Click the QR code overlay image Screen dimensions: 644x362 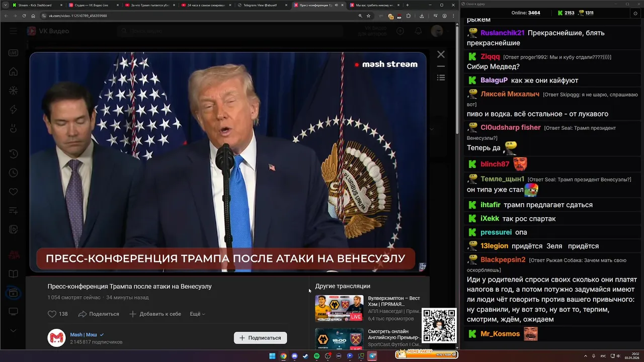439,326
